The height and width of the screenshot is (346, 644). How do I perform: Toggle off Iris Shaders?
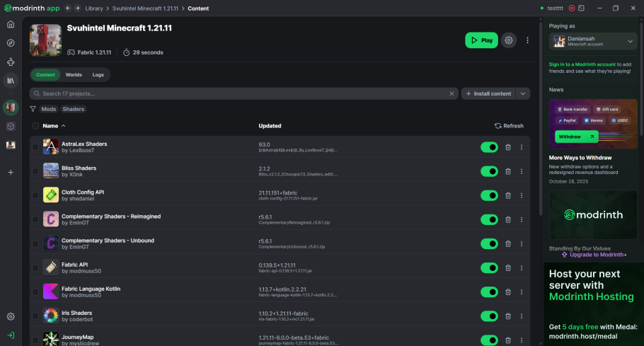coord(489,316)
